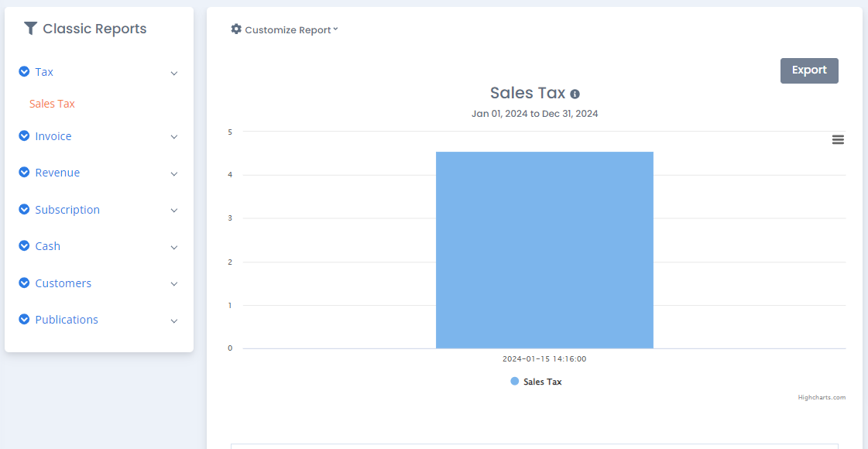Screen dimensions: 868x449
Task: Expand the Cash section chevron
Action: (173, 248)
